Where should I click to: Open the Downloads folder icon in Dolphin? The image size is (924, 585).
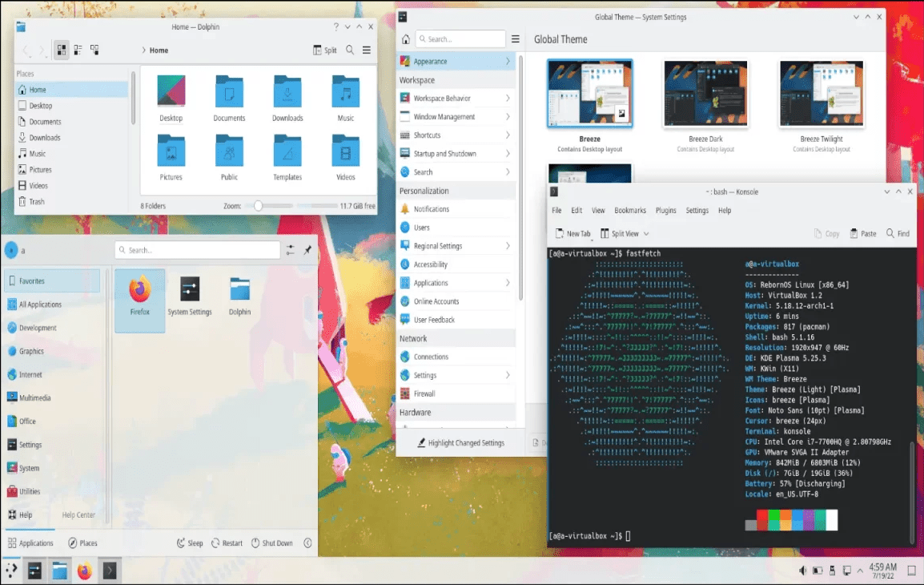coord(287,99)
